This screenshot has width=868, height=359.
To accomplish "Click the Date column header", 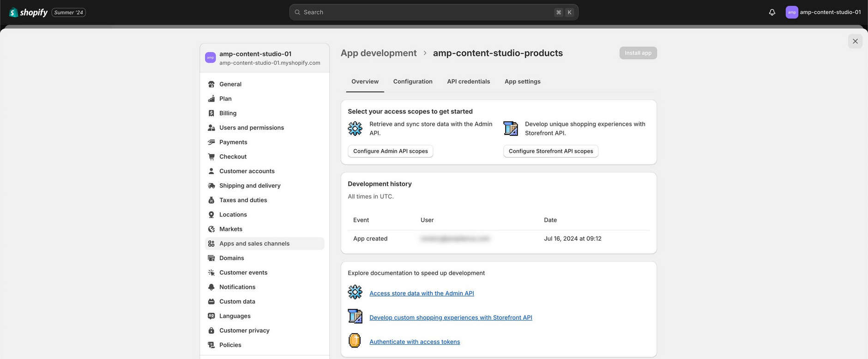I will tap(550, 220).
